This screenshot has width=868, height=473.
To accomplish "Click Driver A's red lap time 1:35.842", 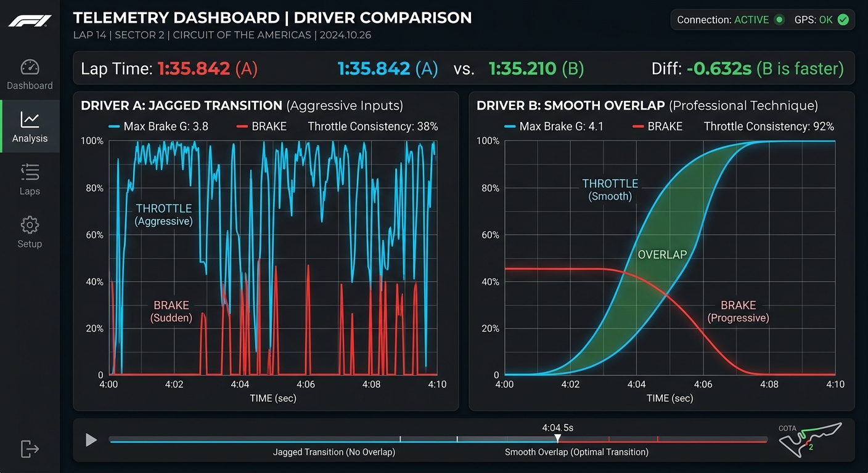I will [x=194, y=68].
